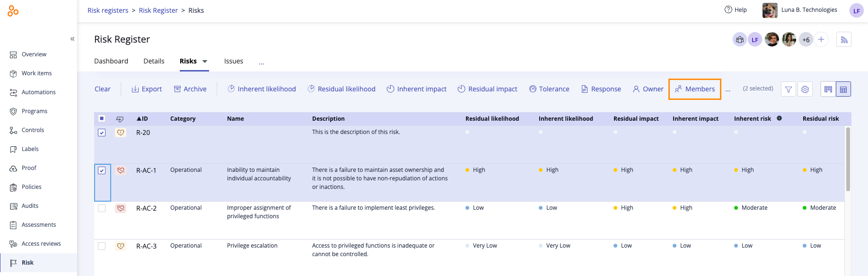Screen dimensions: 868x276
Task: Click the R-AC-2 risk status icon
Action: (121, 208)
